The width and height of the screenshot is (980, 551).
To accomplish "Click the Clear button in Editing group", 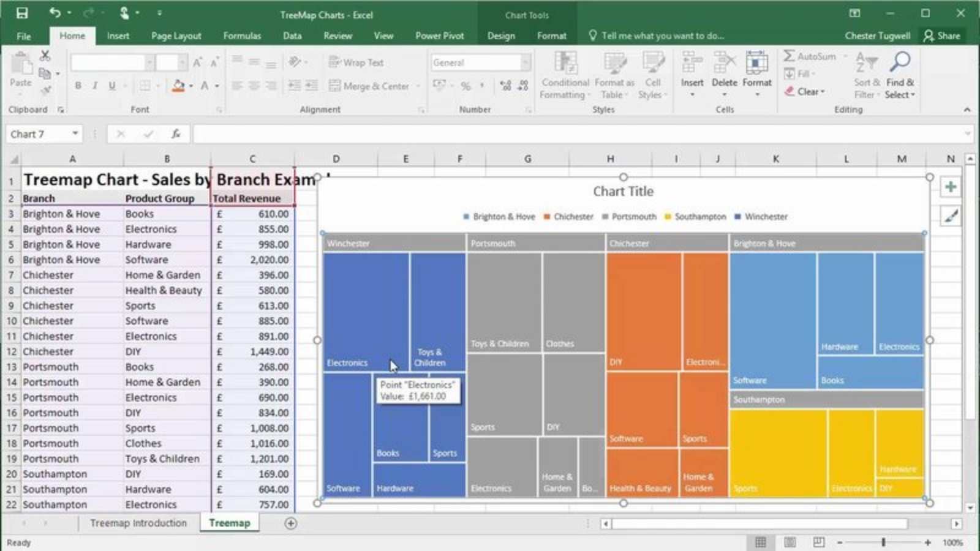I will coord(805,91).
